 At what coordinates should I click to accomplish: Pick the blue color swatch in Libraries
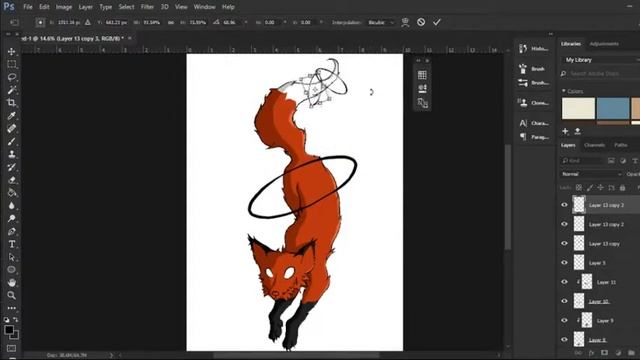click(613, 109)
